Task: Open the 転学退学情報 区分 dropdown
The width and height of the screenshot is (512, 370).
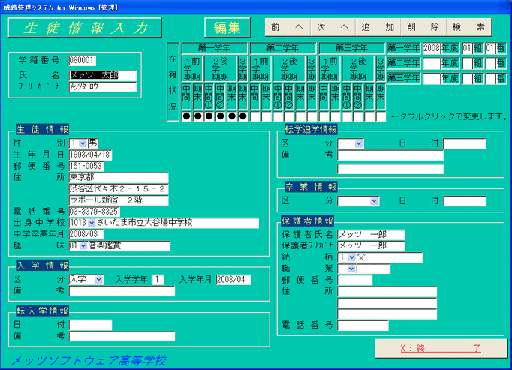Action: coord(359,144)
